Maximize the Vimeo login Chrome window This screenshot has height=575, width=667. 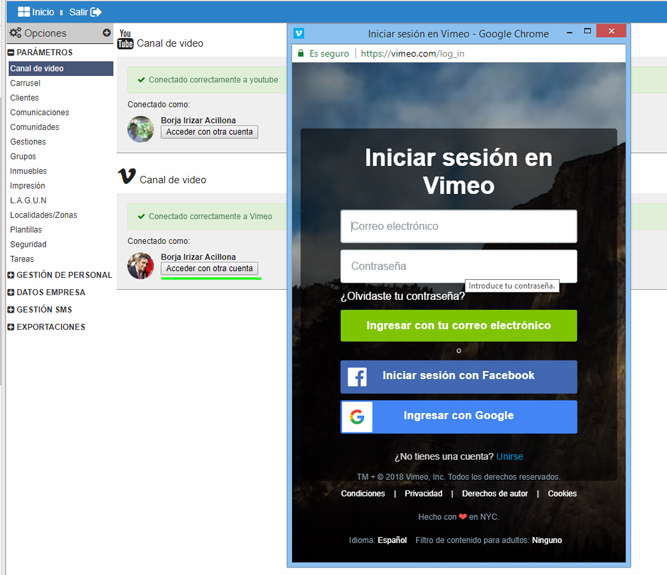[x=587, y=31]
